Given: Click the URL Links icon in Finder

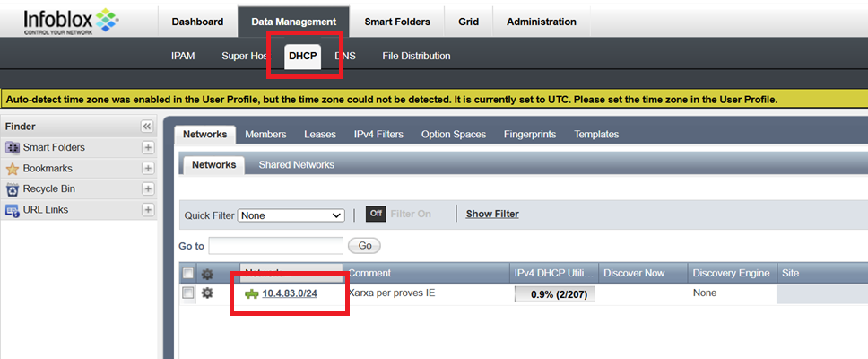Looking at the screenshot, I should point(13,210).
